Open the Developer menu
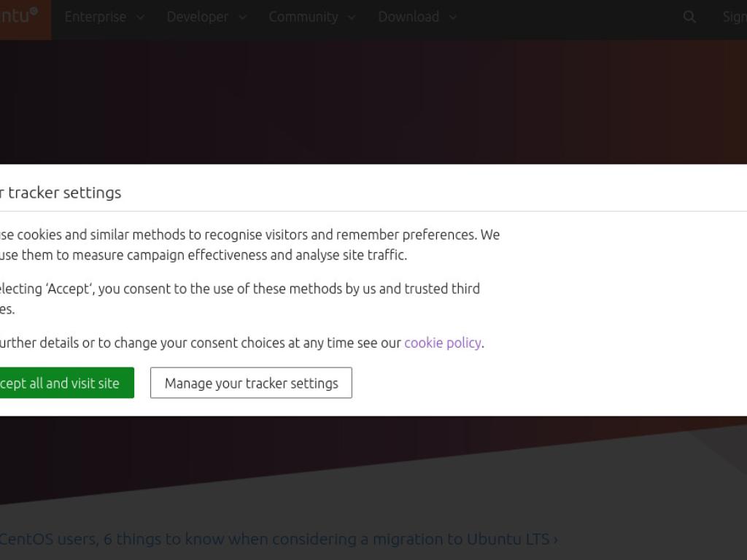Screen dimensions: 747x560 [x=206, y=17]
